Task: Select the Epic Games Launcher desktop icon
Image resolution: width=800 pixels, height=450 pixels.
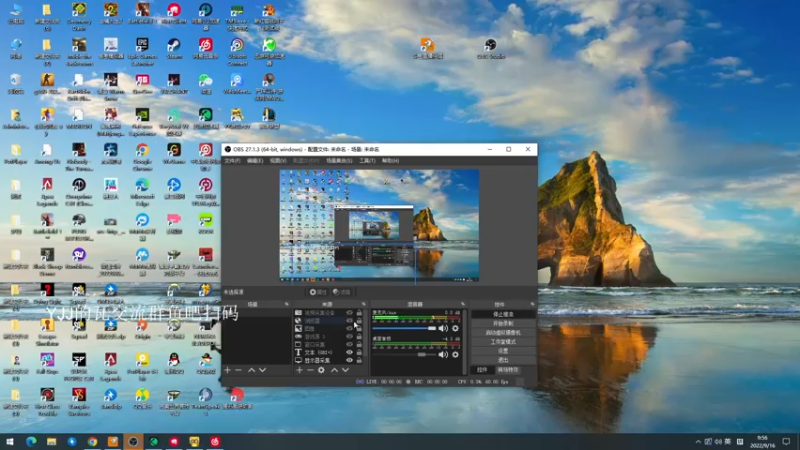Action: (x=142, y=52)
